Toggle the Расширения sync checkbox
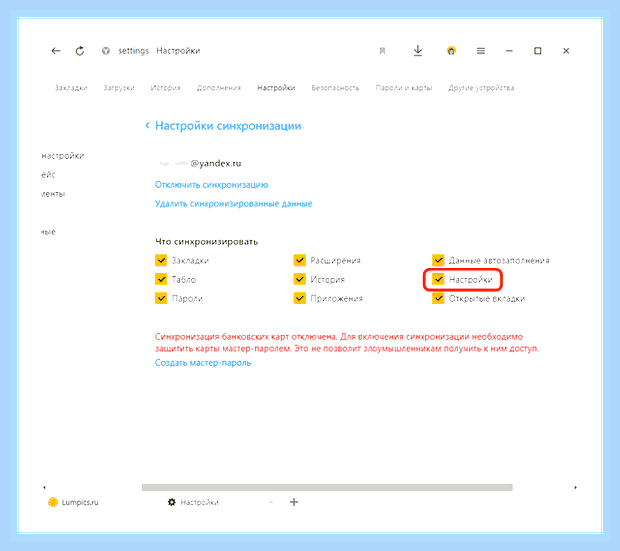The image size is (620, 551). pos(300,260)
